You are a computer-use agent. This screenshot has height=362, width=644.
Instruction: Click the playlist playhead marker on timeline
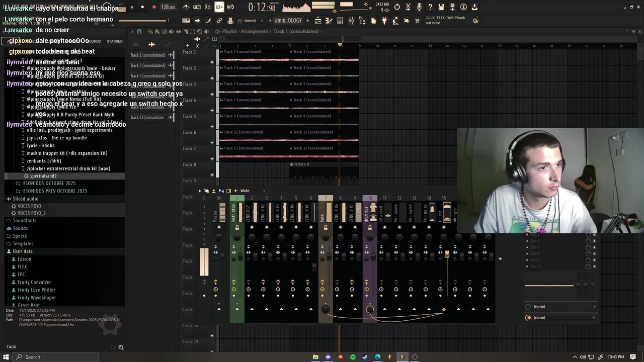coord(340,45)
